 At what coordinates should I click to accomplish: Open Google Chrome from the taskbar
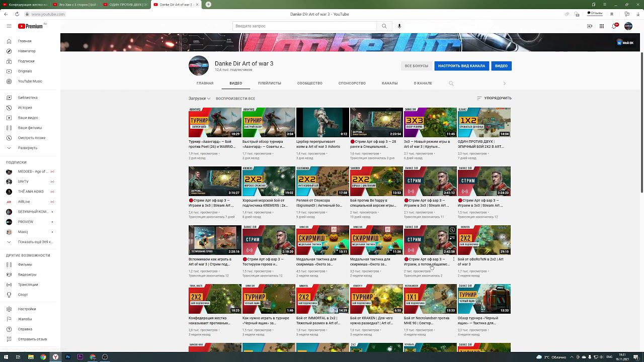tap(43, 357)
